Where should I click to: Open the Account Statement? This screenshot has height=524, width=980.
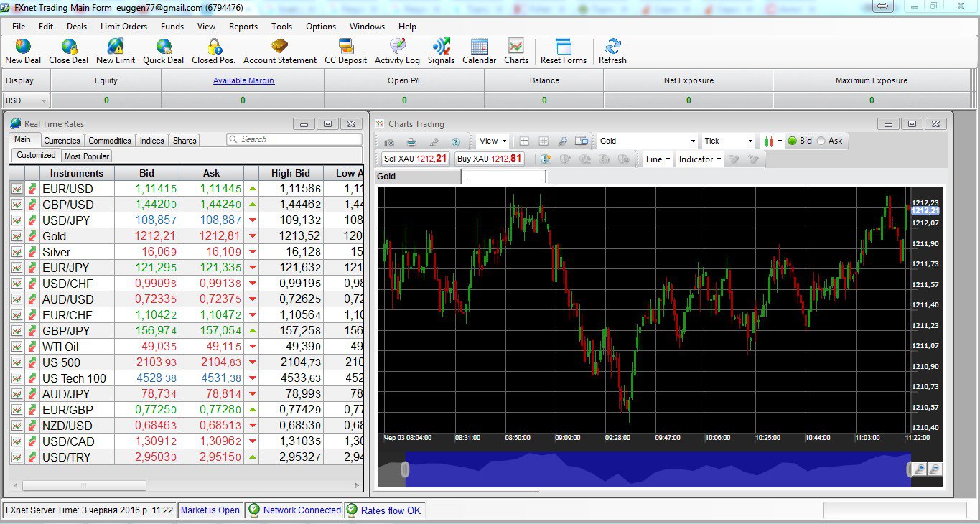(280, 52)
